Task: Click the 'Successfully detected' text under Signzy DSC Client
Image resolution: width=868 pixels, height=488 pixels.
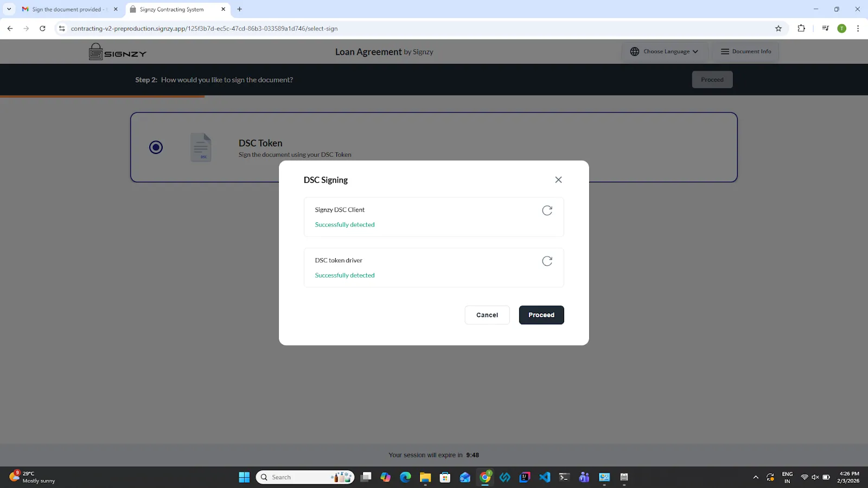Action: click(x=344, y=224)
